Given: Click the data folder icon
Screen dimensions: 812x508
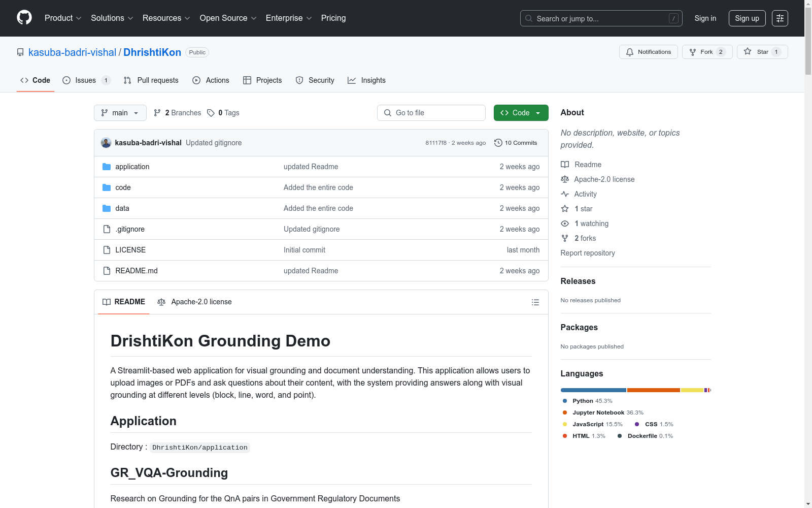Looking at the screenshot, I should tap(107, 208).
